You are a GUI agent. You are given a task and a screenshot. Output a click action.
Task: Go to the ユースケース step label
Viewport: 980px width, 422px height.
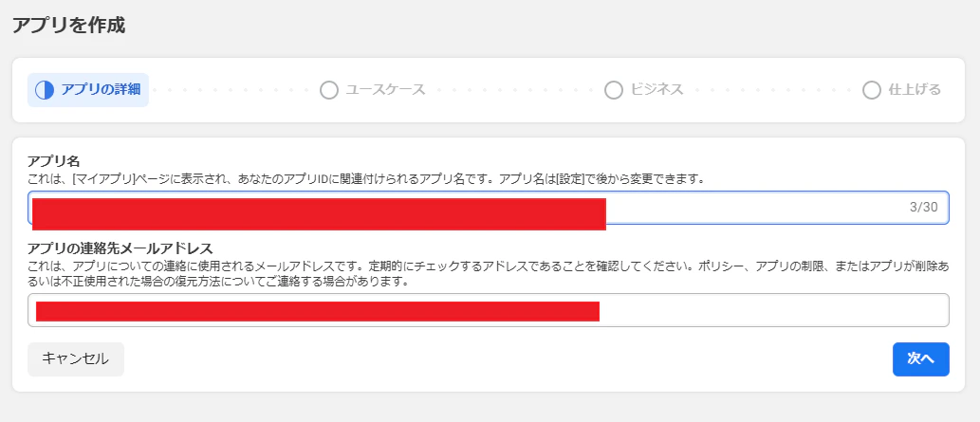point(385,90)
